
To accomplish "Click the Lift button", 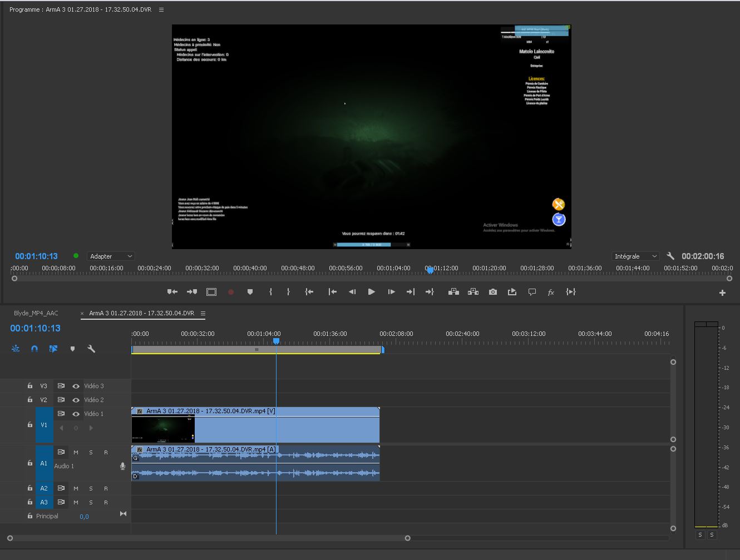I will tap(453, 292).
